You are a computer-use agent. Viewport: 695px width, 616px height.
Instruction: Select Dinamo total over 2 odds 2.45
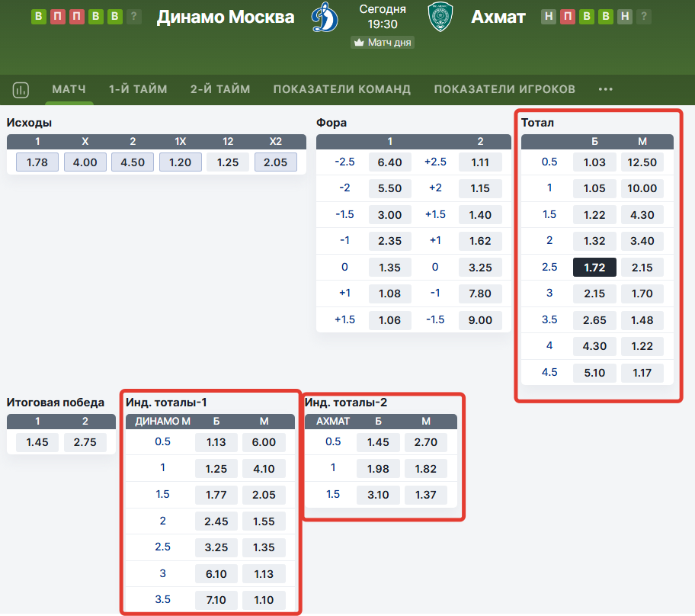[x=216, y=521]
